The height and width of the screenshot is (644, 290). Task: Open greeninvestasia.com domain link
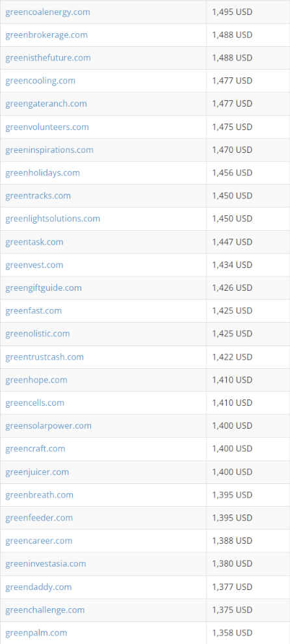(46, 564)
